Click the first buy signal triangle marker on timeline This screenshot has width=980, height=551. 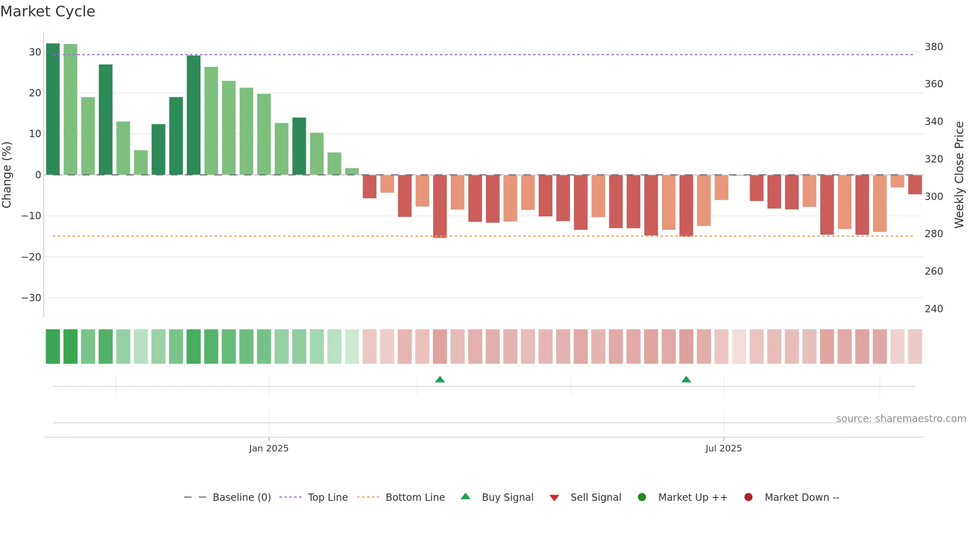440,380
